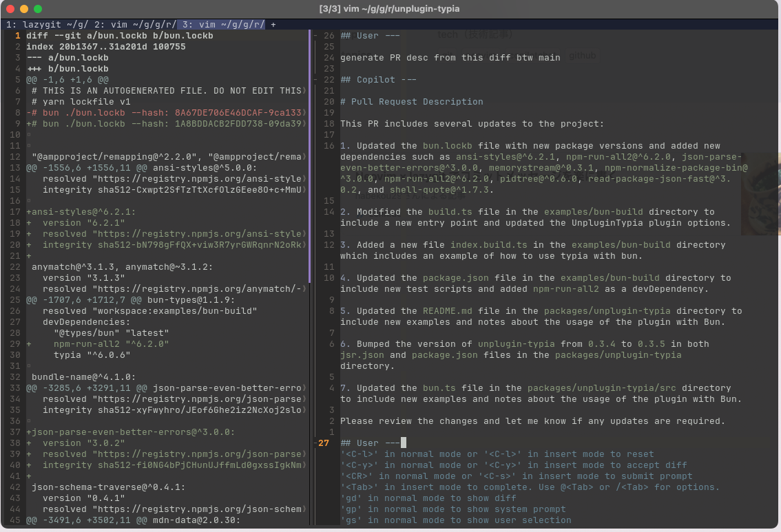Viewport: 781px width, 532px height.
Task: Place cursor on diff --git header line
Action: (119, 36)
